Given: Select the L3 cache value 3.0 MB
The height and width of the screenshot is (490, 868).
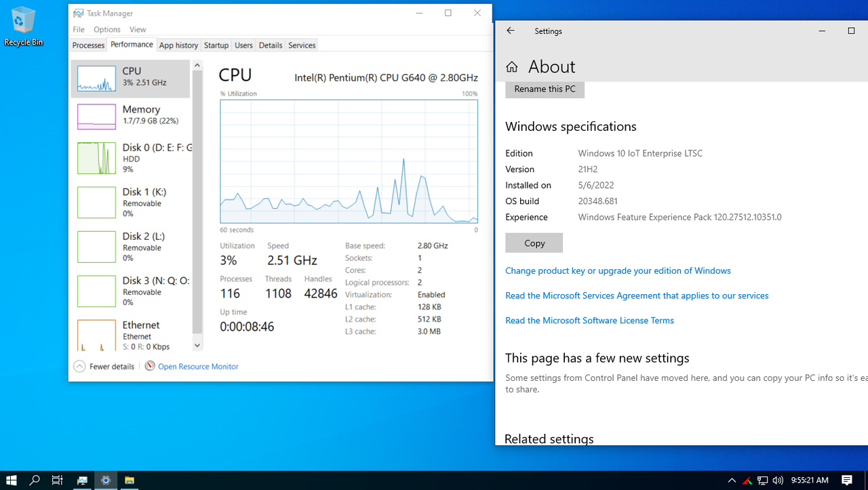Looking at the screenshot, I should 429,331.
